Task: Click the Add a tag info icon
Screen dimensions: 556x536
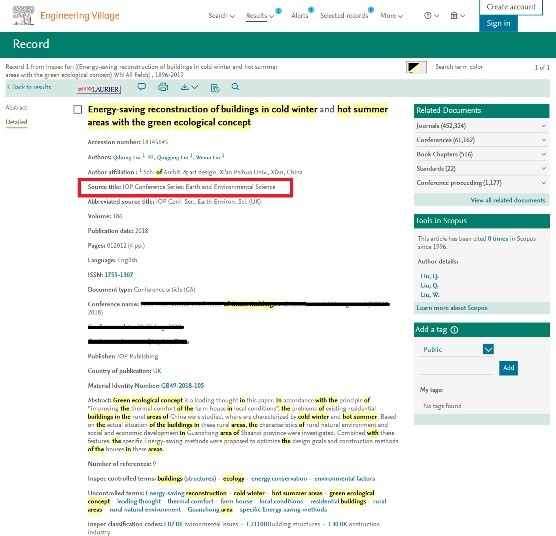Action: [454, 330]
